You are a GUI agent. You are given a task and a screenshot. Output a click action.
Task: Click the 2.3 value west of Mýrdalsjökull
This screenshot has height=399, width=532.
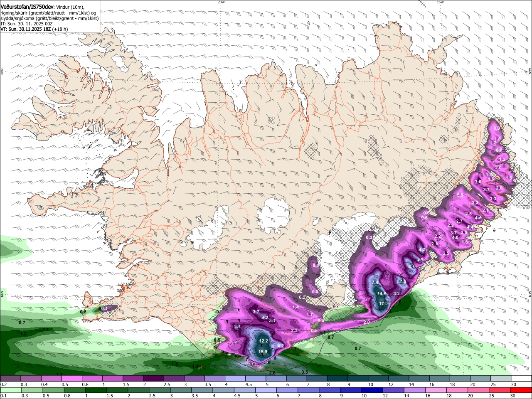(294, 331)
